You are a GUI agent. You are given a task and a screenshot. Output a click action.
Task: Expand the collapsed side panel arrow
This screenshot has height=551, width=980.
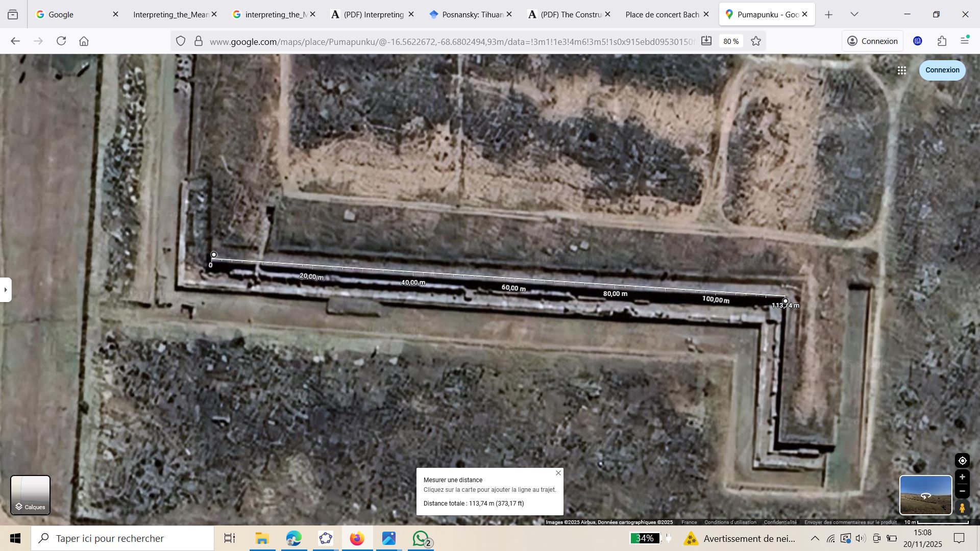pyautogui.click(x=6, y=290)
